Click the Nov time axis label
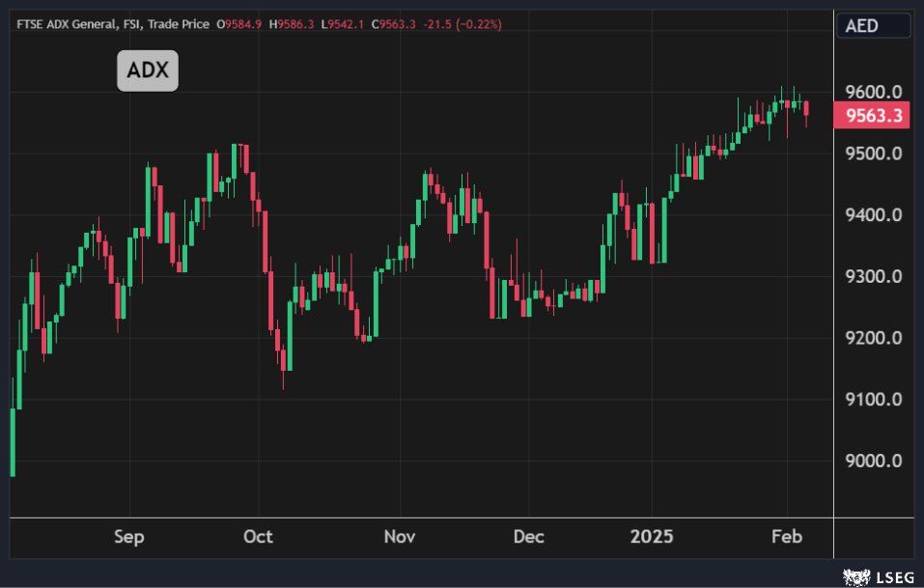This screenshot has height=588, width=924. pyautogui.click(x=400, y=537)
